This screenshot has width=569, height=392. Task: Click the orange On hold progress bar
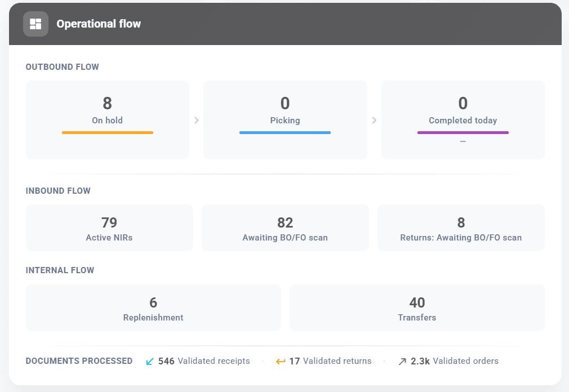108,133
